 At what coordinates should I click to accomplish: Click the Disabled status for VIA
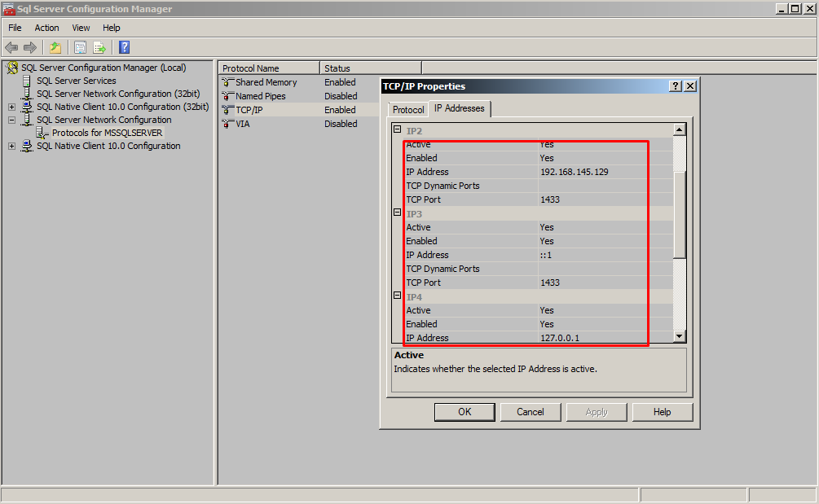tap(341, 125)
